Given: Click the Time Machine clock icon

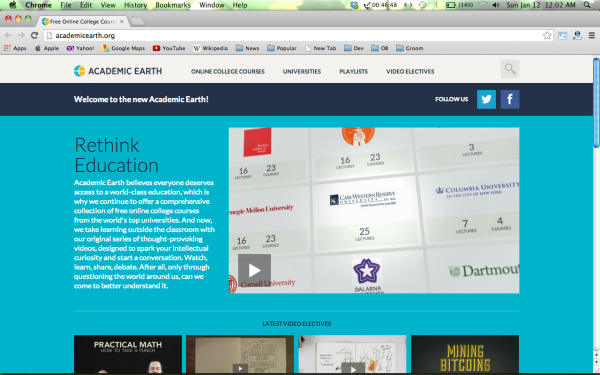Looking at the screenshot, I should coord(422,5).
